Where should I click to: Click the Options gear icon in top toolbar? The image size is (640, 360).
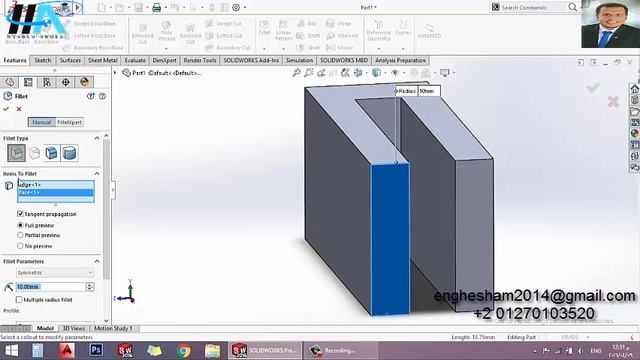pos(236,7)
